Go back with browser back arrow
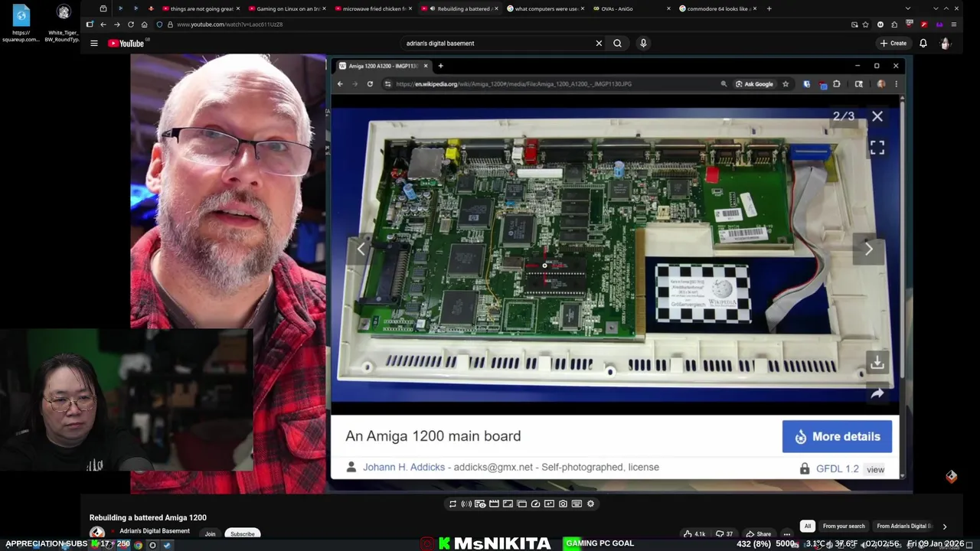 (x=103, y=24)
